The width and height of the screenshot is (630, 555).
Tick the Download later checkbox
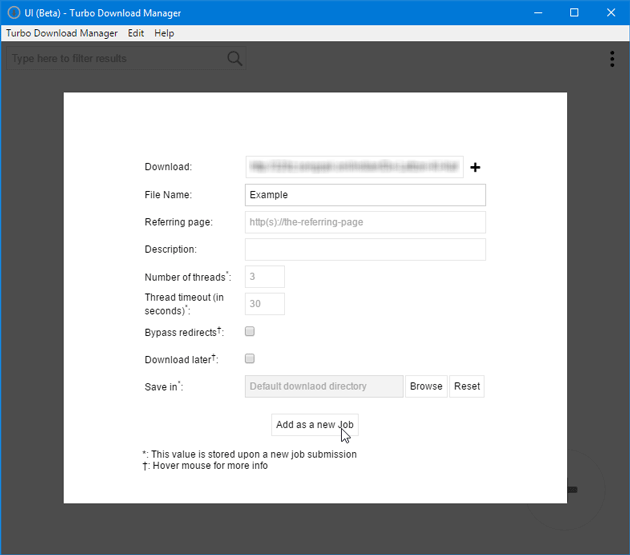(250, 358)
